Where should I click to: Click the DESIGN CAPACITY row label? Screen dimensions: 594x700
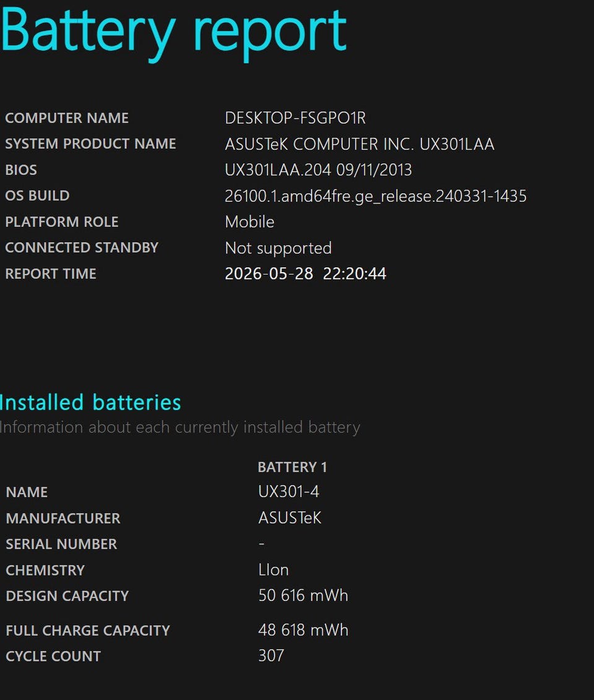(67, 596)
